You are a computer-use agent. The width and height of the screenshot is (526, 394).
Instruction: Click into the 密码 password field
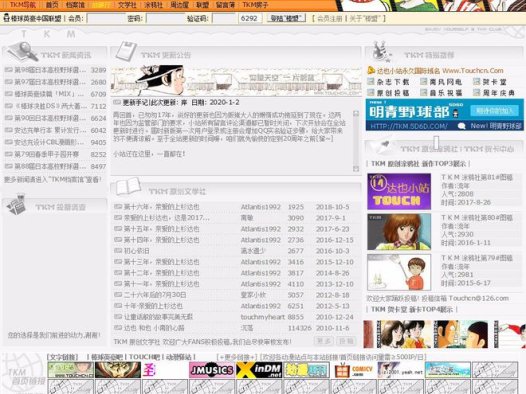click(165, 18)
